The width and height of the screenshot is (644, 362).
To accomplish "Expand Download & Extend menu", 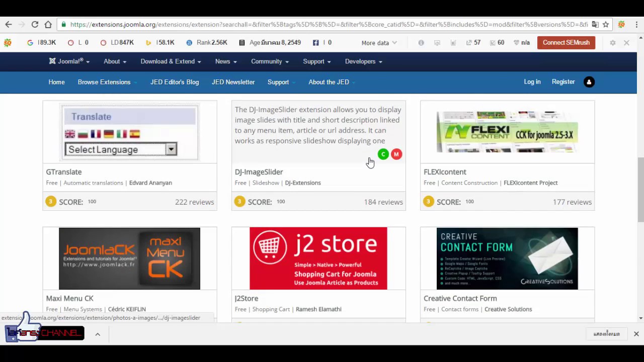I will (x=171, y=61).
